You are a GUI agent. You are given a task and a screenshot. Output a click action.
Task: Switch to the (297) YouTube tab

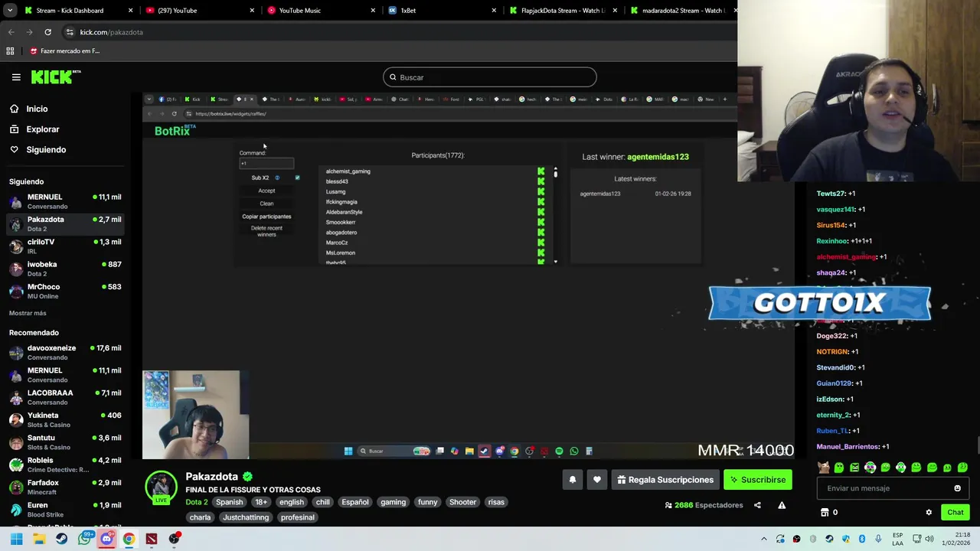[x=201, y=11]
